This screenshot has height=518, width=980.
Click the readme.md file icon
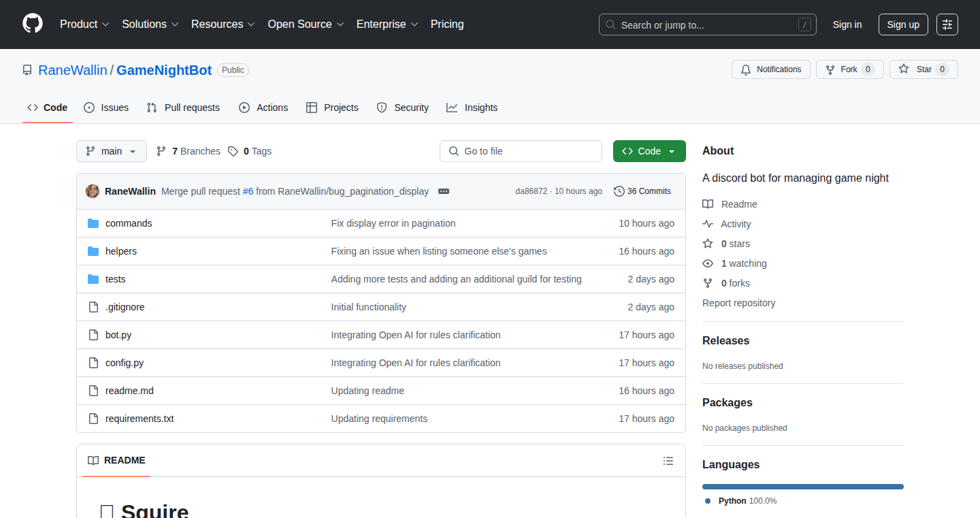point(93,391)
